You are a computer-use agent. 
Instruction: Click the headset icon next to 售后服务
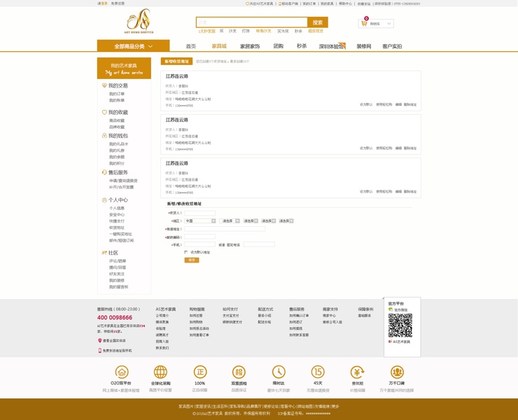pyautogui.click(x=104, y=172)
